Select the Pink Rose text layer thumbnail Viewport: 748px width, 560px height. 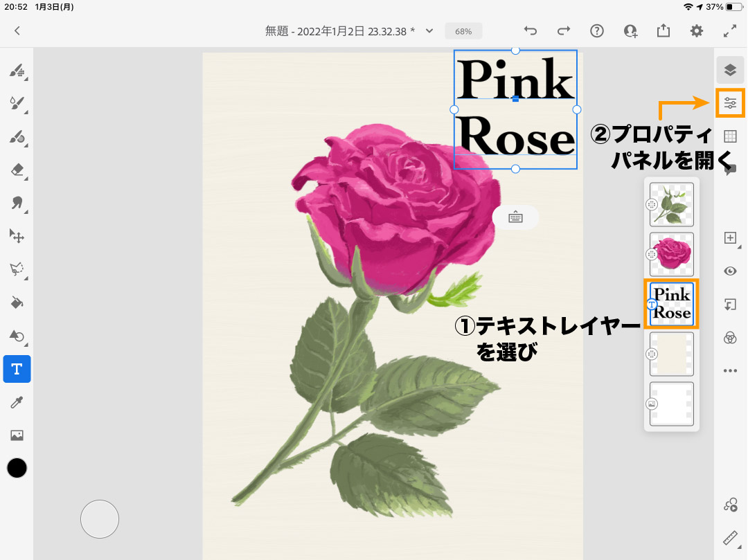pos(671,304)
